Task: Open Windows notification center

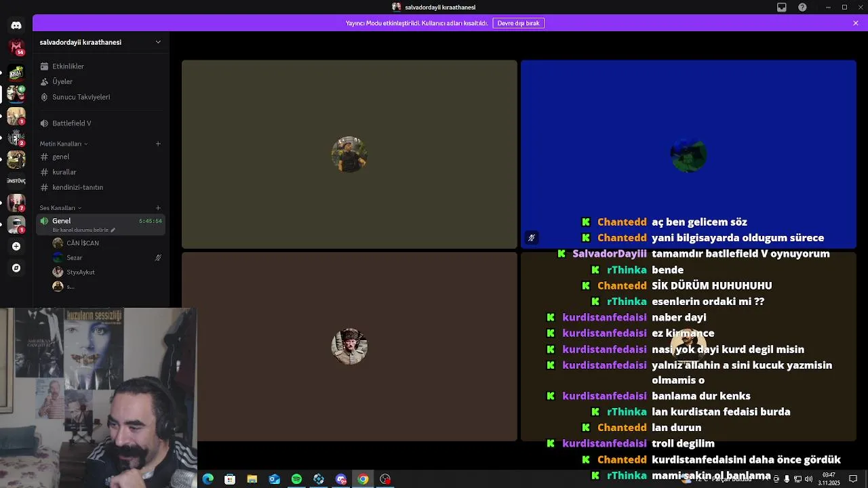Action: [853, 479]
